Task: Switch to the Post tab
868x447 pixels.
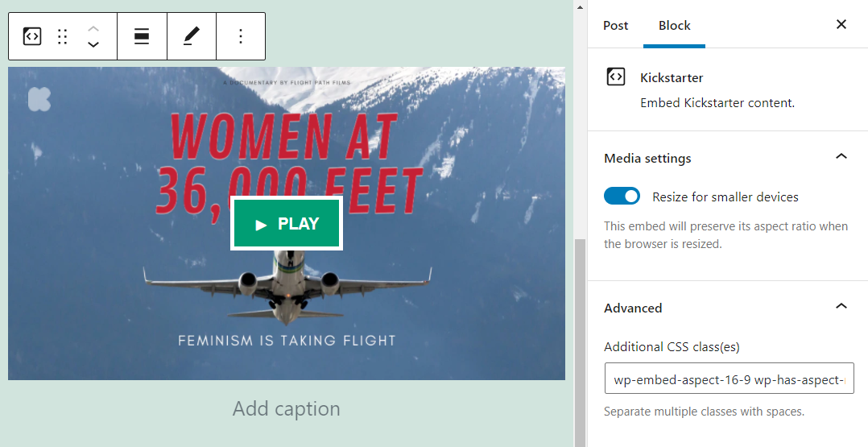Action: coord(615,25)
